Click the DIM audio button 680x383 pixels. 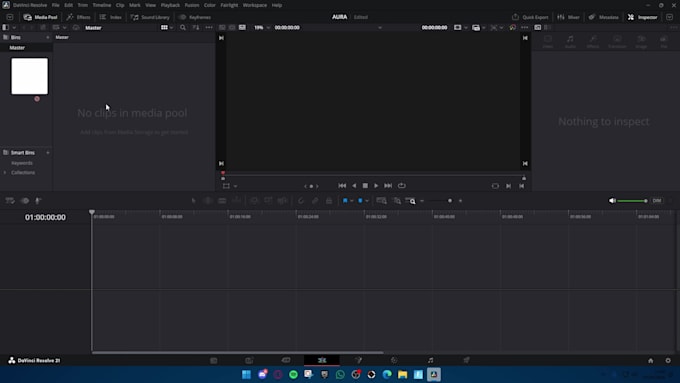click(657, 201)
